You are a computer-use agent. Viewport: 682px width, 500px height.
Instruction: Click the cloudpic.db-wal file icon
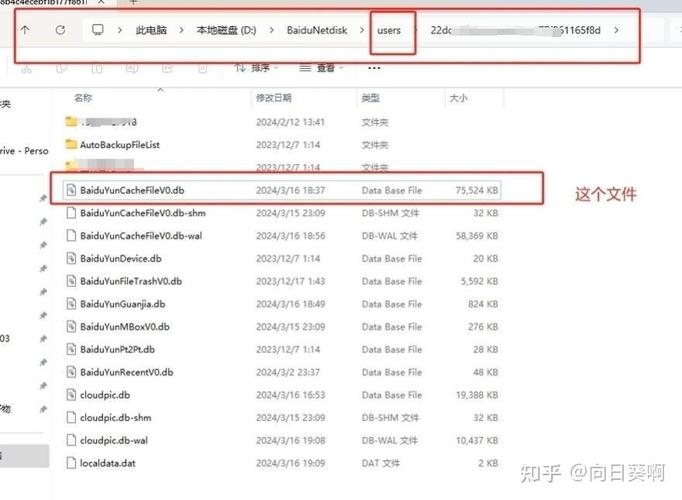(71, 440)
